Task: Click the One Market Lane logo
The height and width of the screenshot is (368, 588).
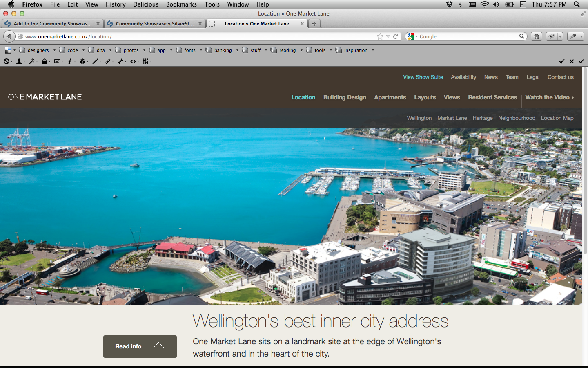Action: click(45, 97)
